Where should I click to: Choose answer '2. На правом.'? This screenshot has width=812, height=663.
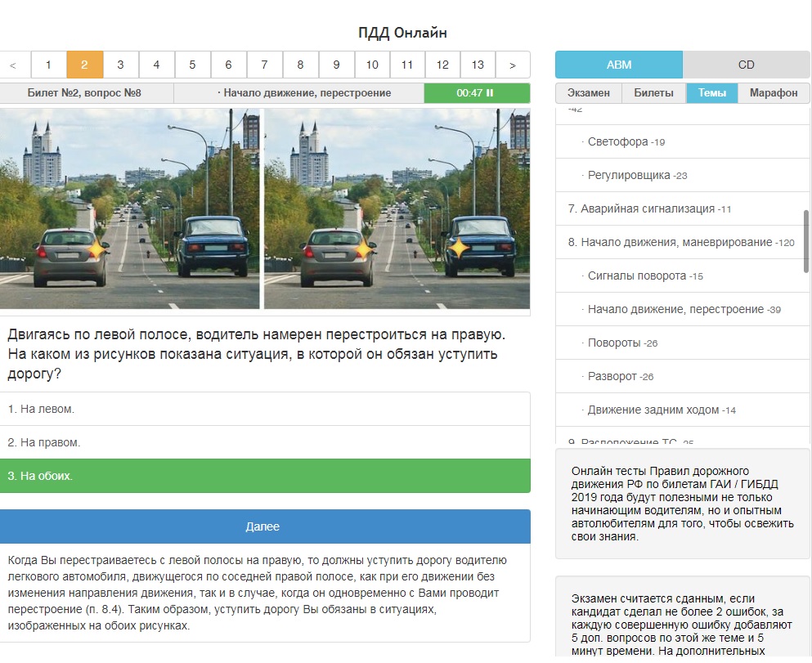click(x=265, y=442)
